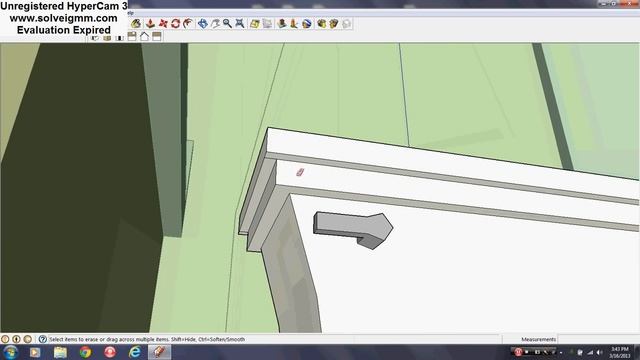Preview model in Google Earth globe icon
The image size is (640, 360).
pos(307,24)
